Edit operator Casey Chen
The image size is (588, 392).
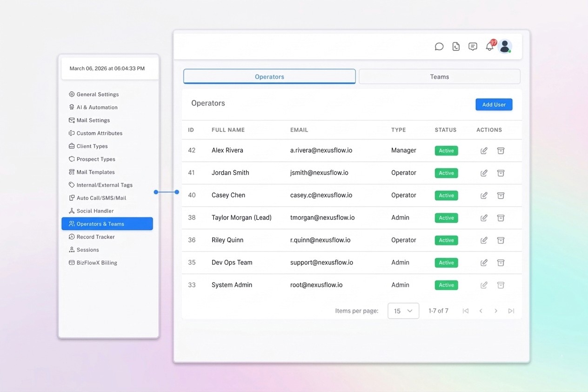click(x=484, y=196)
